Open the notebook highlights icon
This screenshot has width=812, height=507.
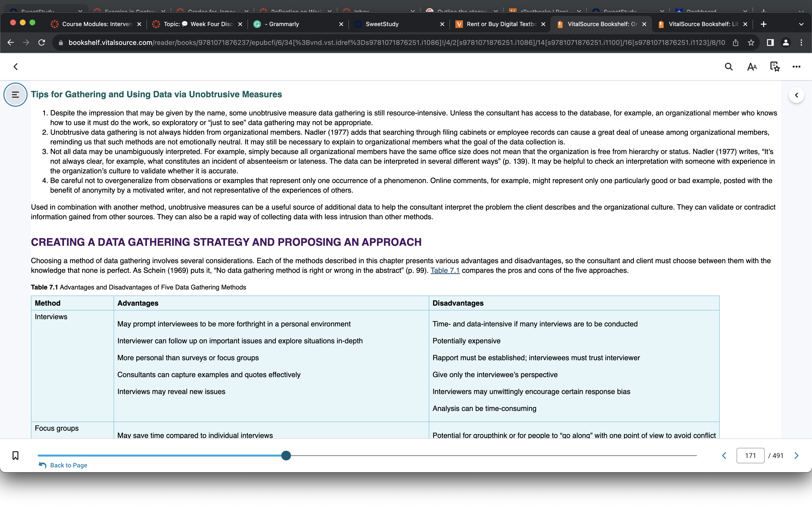[775, 67]
